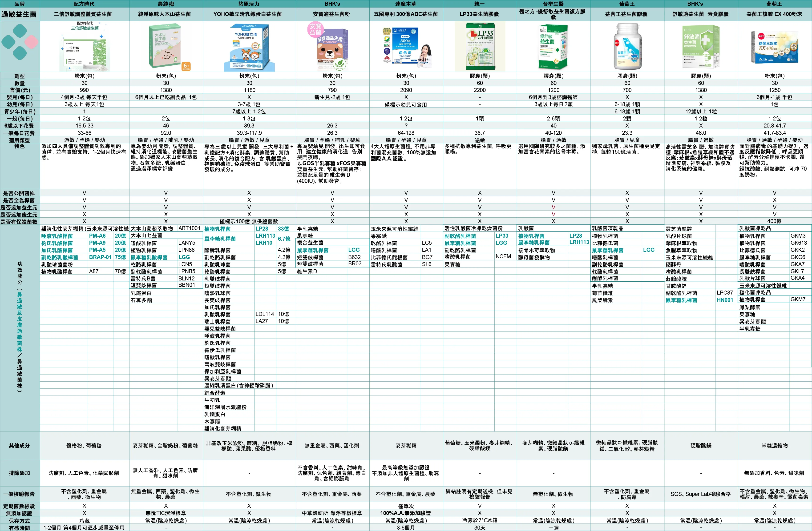
Task: Select the 舒敏適益生菌 素食膠囊 product image
Action: (x=701, y=47)
